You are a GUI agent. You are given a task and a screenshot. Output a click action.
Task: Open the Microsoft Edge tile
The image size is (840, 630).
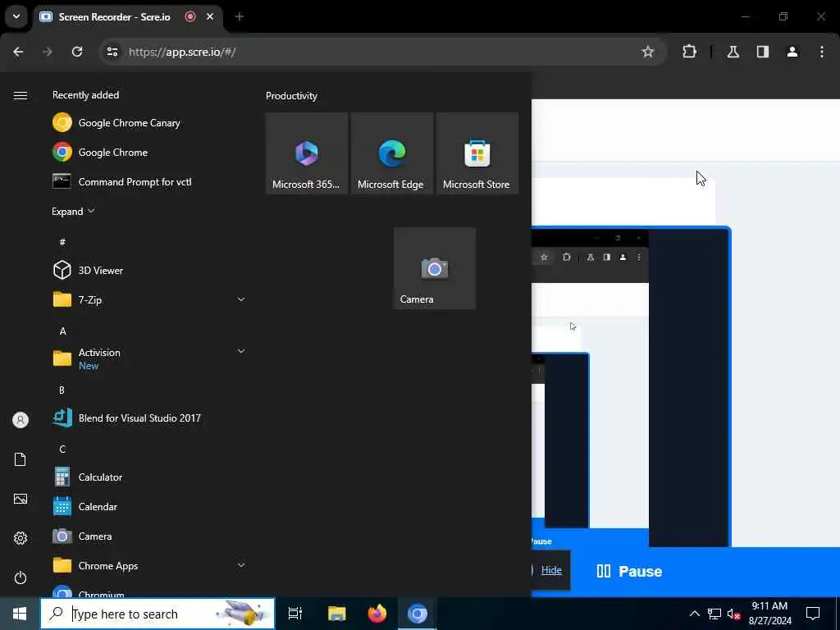point(391,153)
